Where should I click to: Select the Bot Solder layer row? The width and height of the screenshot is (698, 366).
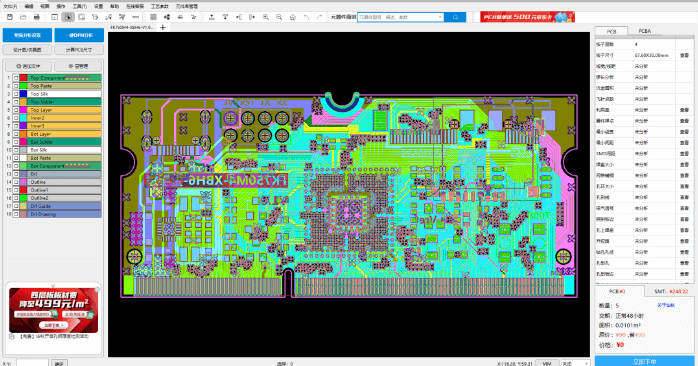64,142
